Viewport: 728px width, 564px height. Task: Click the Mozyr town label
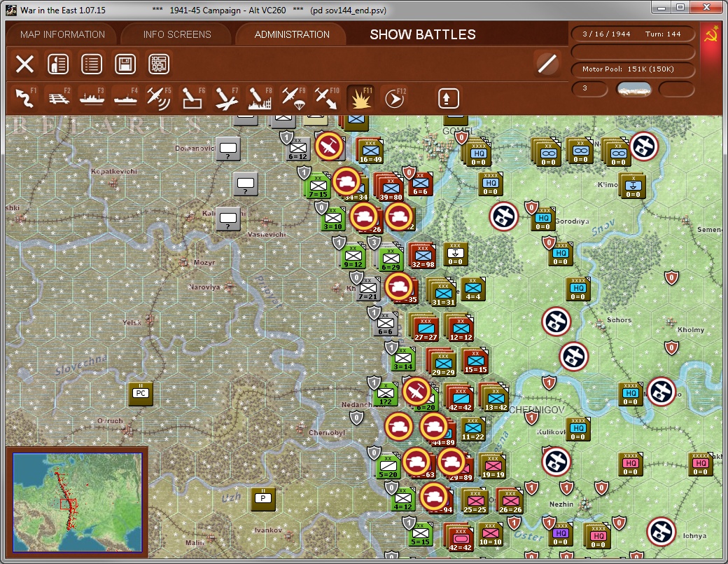point(204,263)
